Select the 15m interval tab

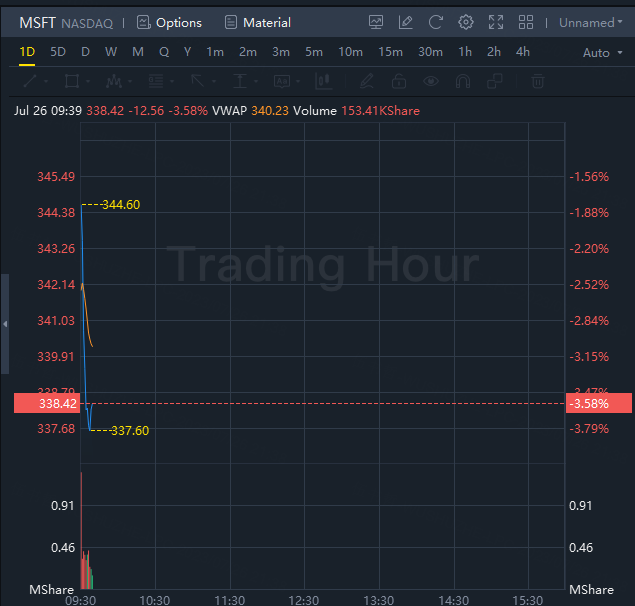tap(390, 52)
